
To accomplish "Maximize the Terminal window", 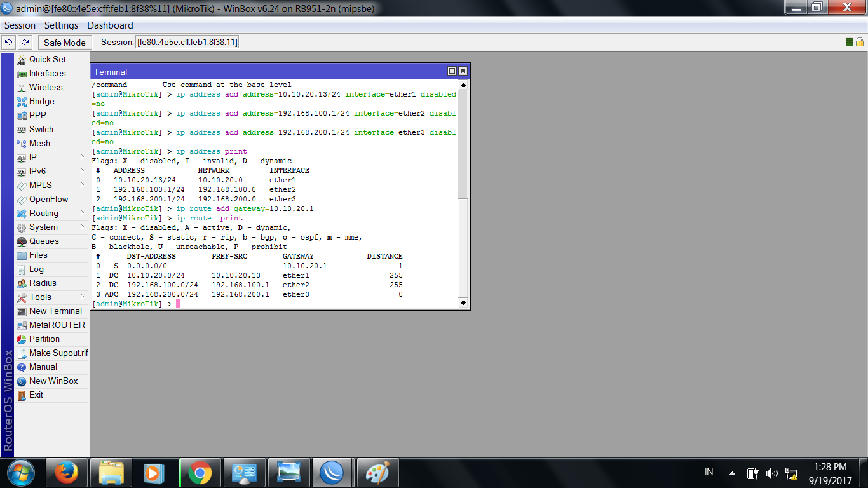I will coord(452,71).
